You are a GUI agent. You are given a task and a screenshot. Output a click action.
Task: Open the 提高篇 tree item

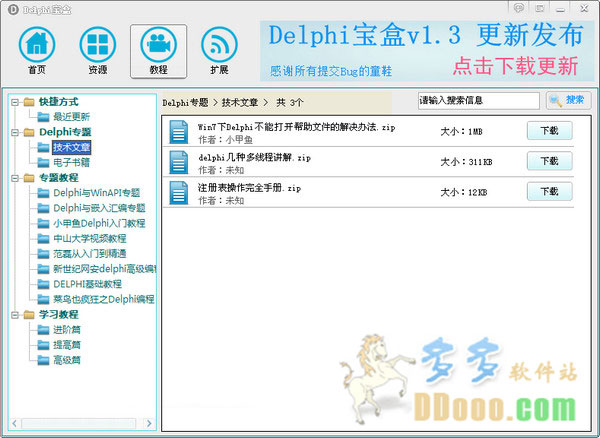[67, 345]
